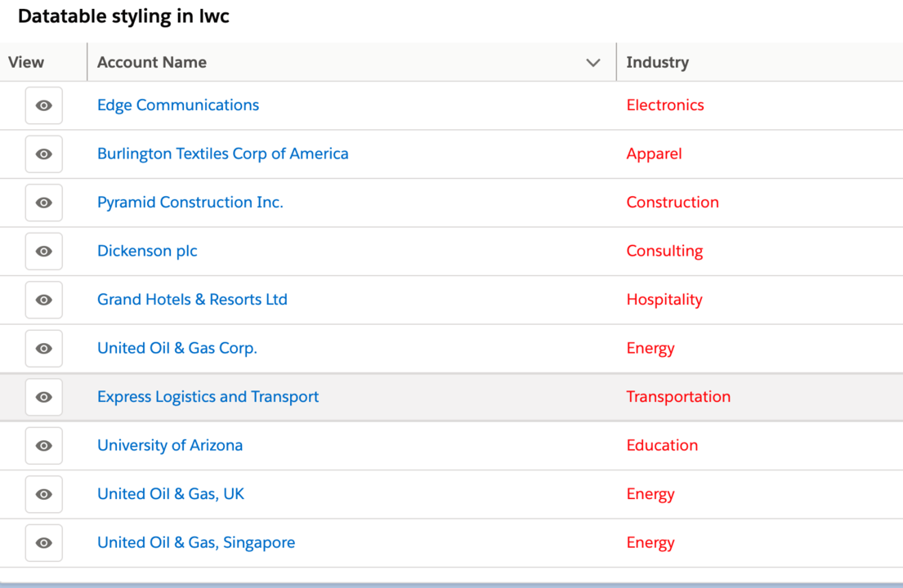The height and width of the screenshot is (588, 903).
Task: Click eye icon for United Oil UK
Action: tap(44, 494)
